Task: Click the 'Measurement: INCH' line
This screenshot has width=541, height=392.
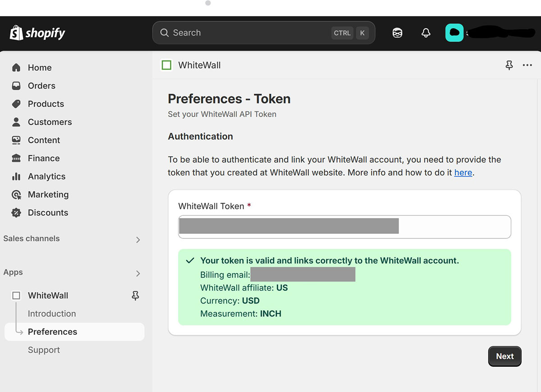Action: click(241, 314)
